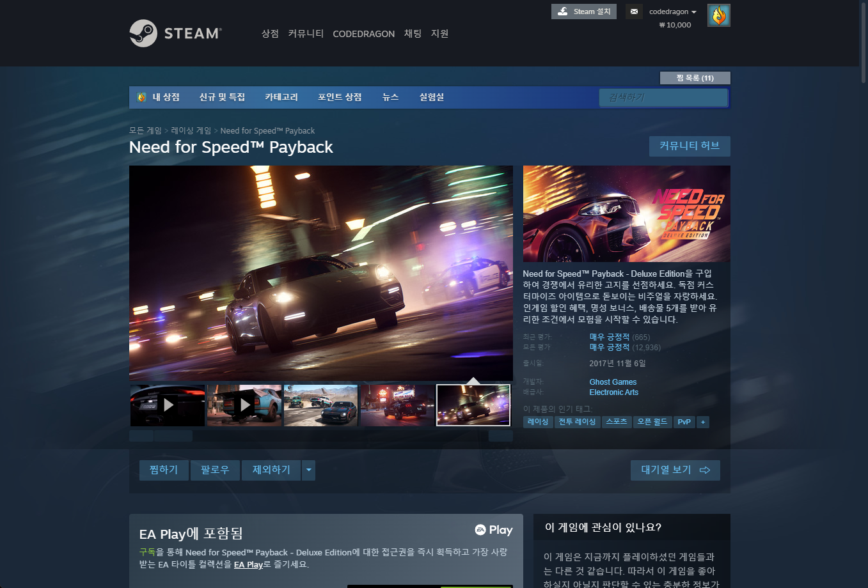This screenshot has height=588, width=868.
Task: Click the EA Play에 포함됨 heading
Action: click(x=191, y=534)
